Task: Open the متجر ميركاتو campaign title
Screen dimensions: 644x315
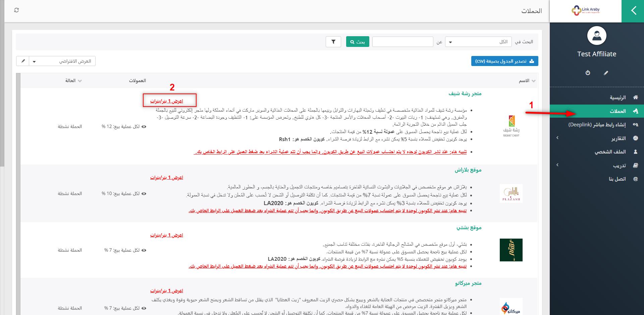Action: (x=468, y=283)
